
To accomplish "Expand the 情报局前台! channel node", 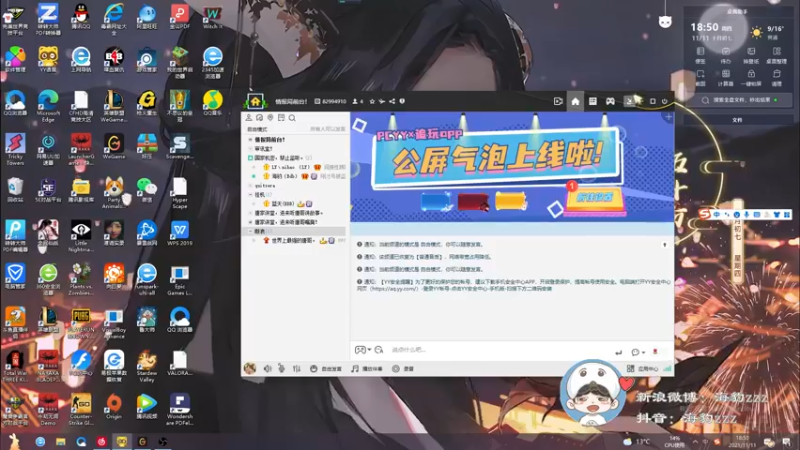I will 250,139.
